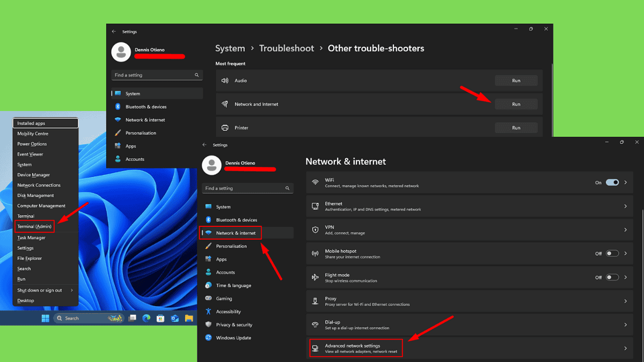This screenshot has width=644, height=362.
Task: Open the VPN section chevron
Action: tap(625, 230)
